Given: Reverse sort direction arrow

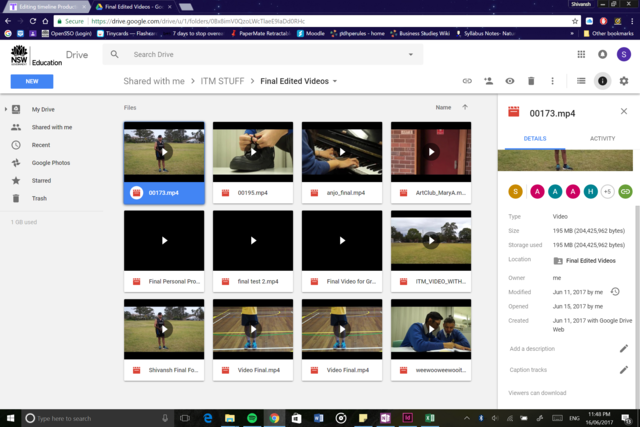Looking at the screenshot, I should click(x=465, y=107).
